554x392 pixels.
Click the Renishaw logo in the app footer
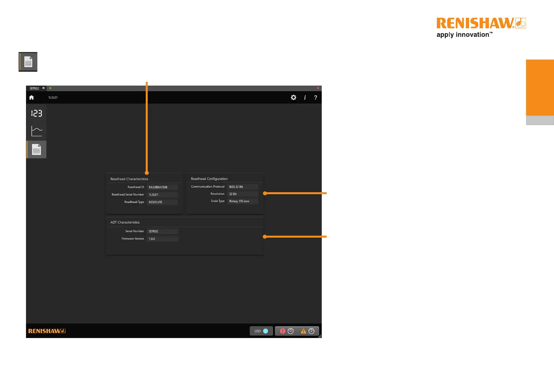coord(47,331)
